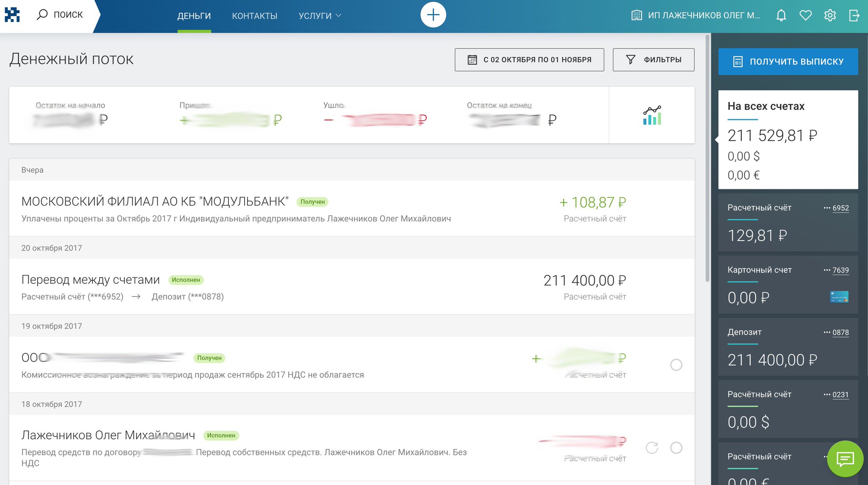Image resolution: width=868 pixels, height=485 pixels.
Task: Click the Modulbank logo icon
Action: 12,15
